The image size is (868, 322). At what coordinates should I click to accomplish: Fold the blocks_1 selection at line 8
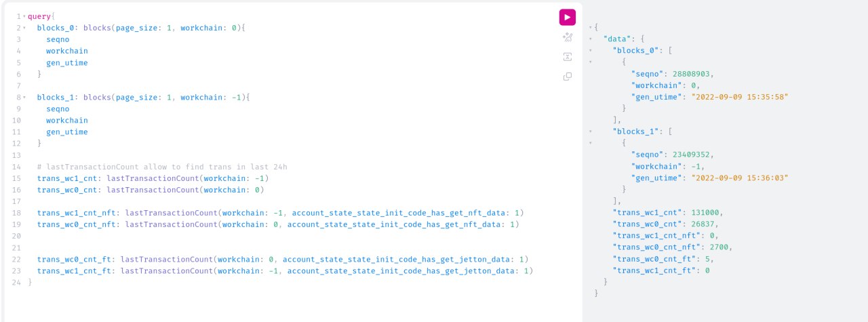pos(24,97)
